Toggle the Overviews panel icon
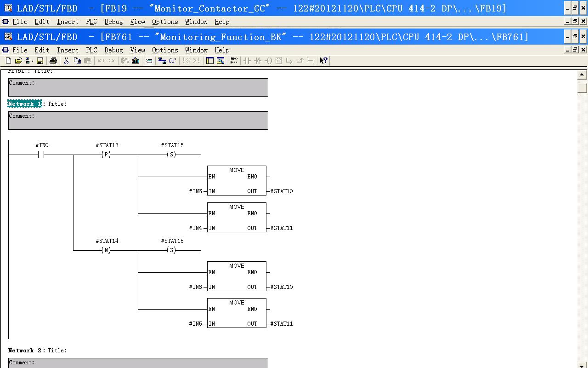This screenshot has width=588, height=368. click(x=210, y=61)
